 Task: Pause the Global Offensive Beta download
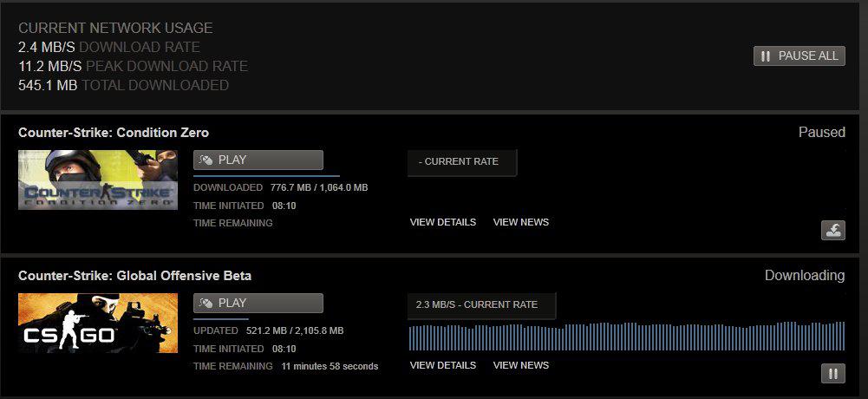[x=833, y=374]
